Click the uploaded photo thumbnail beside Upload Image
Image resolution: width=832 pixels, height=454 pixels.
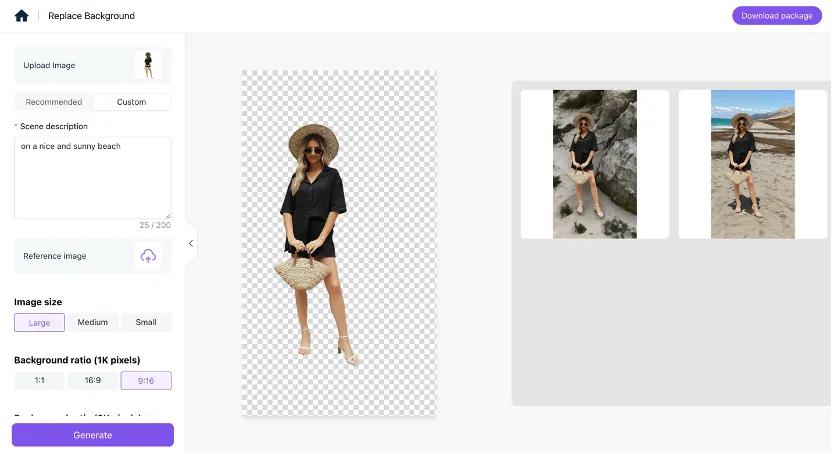[148, 65]
